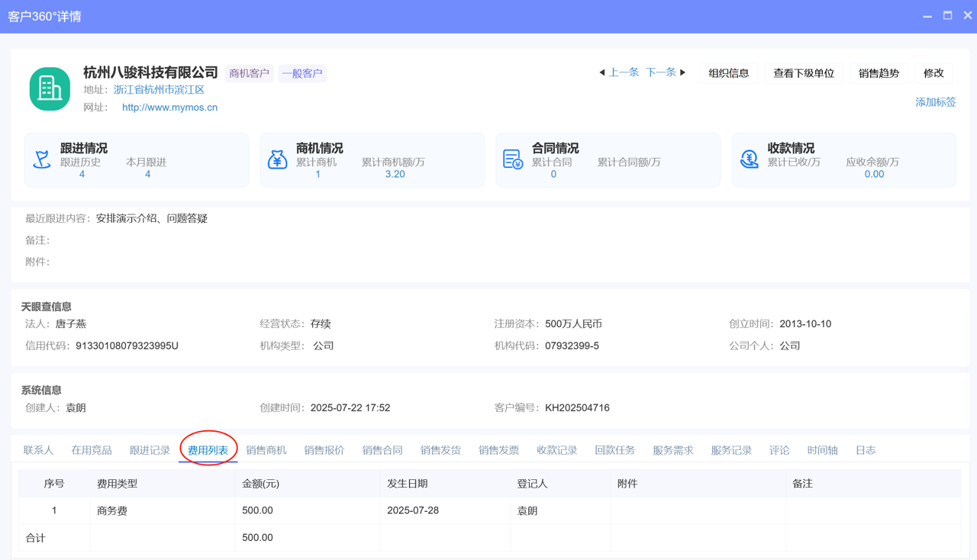
Task: Click the green company building avatar icon
Action: click(49, 89)
